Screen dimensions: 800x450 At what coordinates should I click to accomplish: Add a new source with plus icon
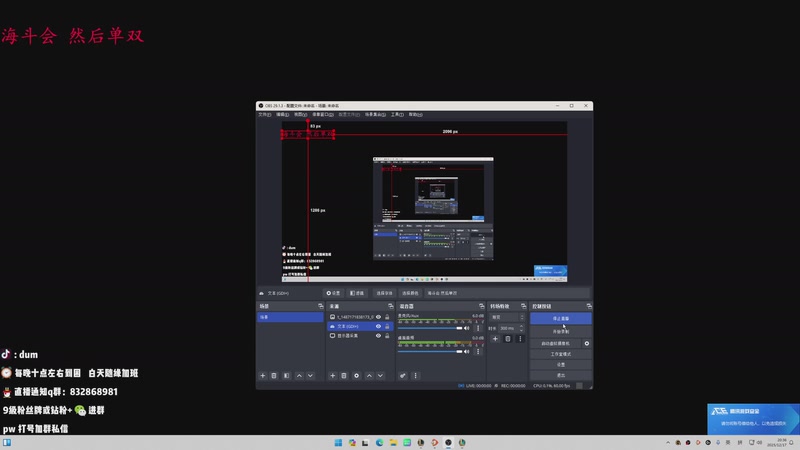[x=333, y=375]
